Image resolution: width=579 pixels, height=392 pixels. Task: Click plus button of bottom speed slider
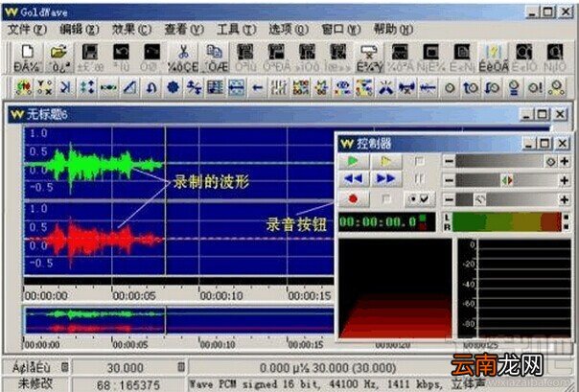(565, 199)
